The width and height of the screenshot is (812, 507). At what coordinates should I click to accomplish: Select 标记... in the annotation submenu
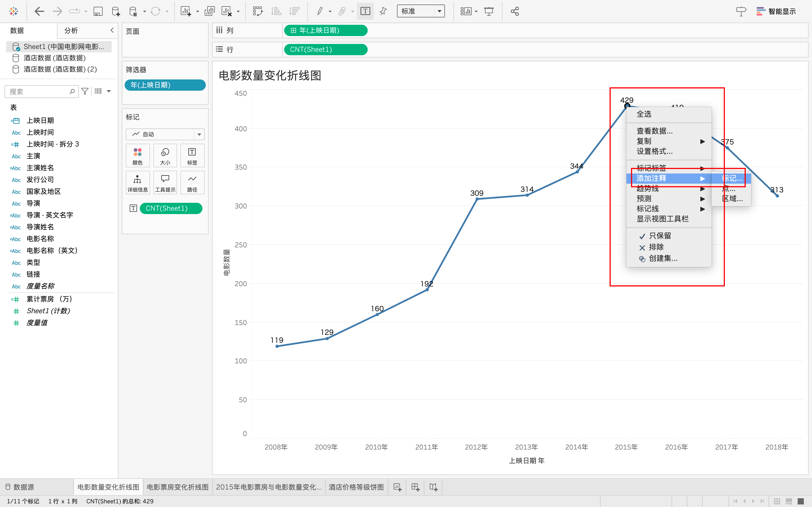732,178
